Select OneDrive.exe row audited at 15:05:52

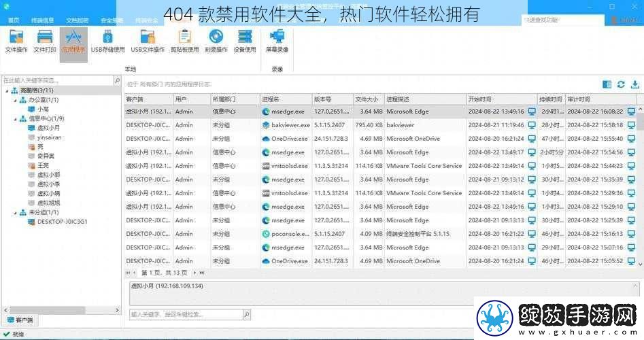tap(381, 261)
